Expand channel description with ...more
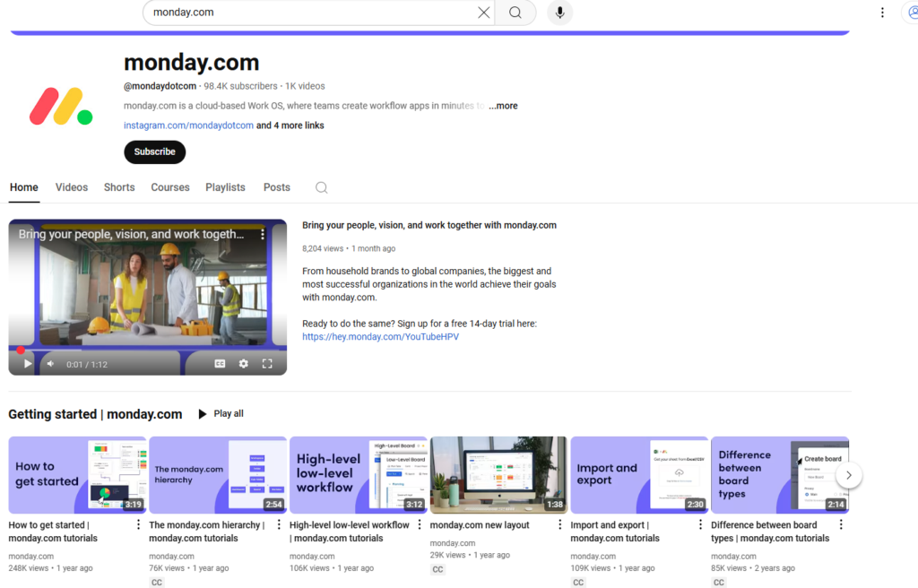 tap(503, 106)
